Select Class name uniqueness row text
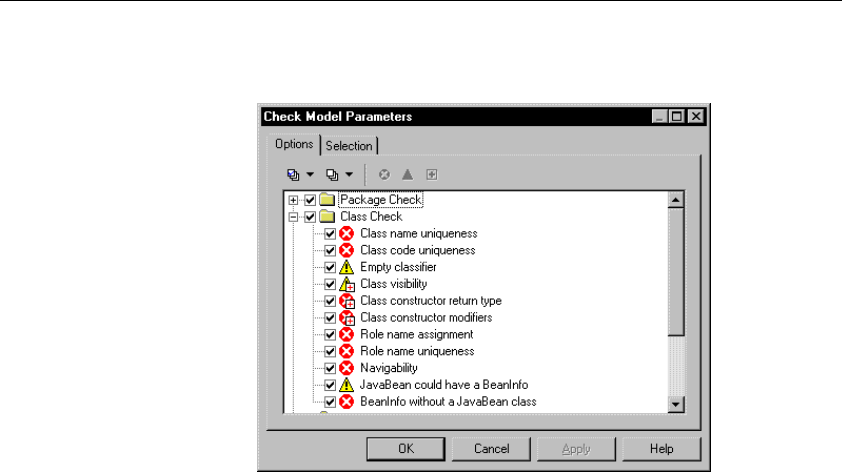This screenshot has width=842, height=472. point(419,234)
